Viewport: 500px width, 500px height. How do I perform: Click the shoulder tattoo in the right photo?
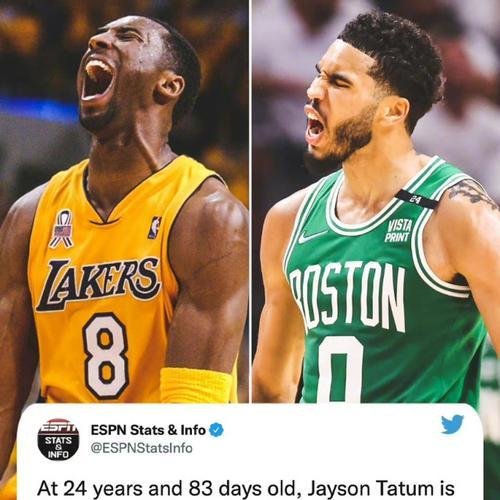(473, 193)
